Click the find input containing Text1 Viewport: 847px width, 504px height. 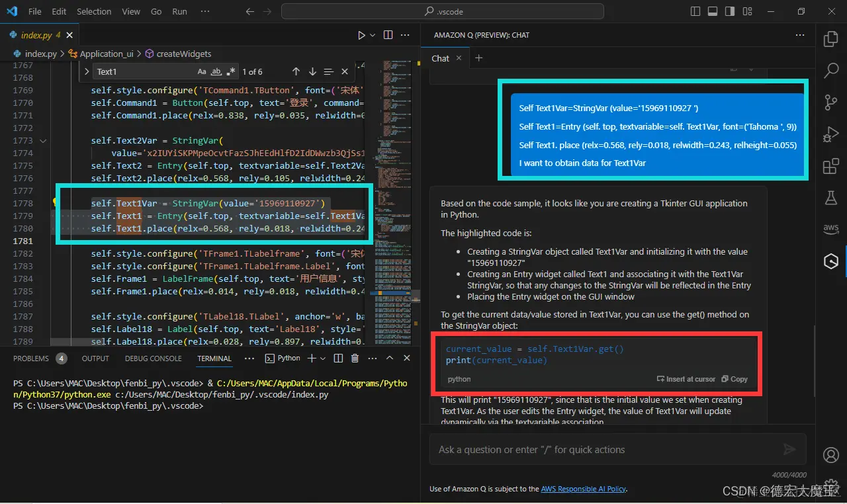point(144,71)
